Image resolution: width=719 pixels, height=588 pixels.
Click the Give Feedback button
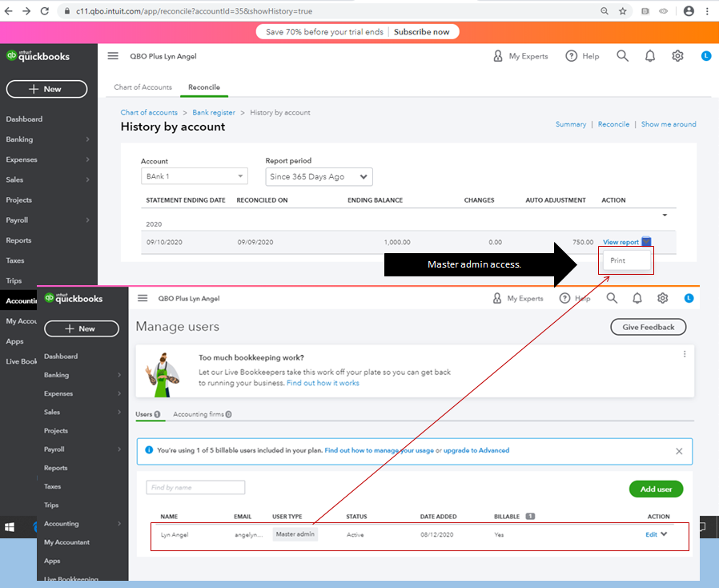(648, 327)
